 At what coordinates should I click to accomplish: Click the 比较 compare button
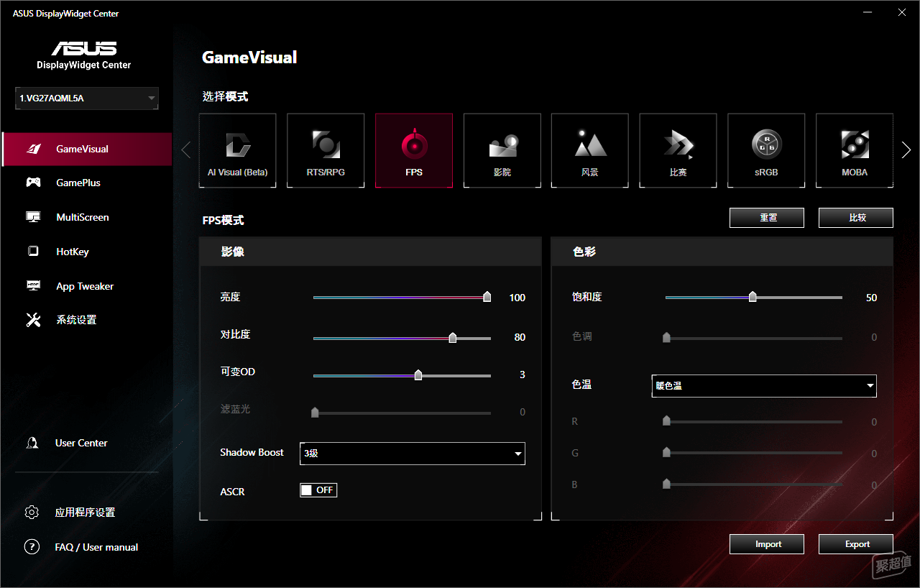856,218
